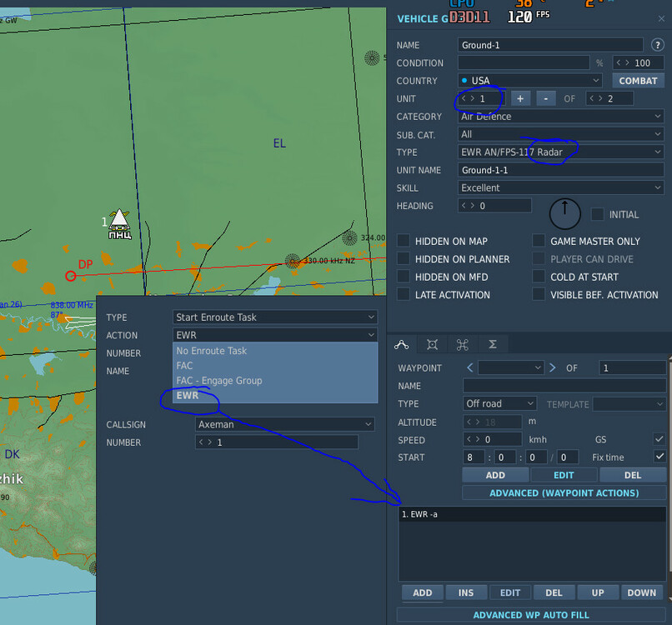
Task: Click the plus button to add unit
Action: pos(520,98)
